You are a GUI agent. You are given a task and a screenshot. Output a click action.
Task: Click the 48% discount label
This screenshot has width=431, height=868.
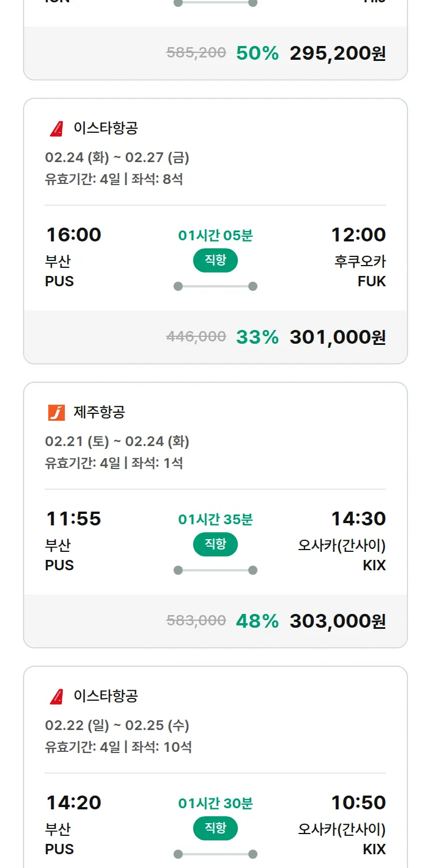pyautogui.click(x=257, y=621)
